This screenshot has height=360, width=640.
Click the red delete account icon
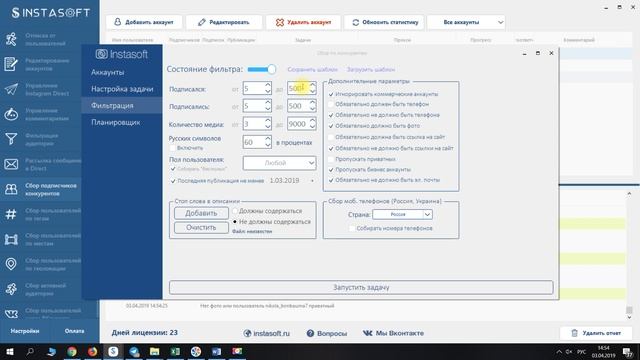pos(280,22)
